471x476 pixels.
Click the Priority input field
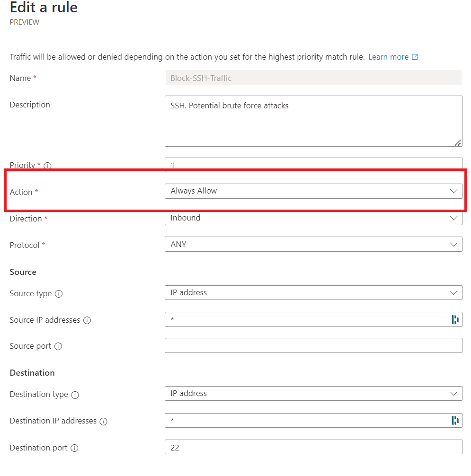tap(313, 165)
